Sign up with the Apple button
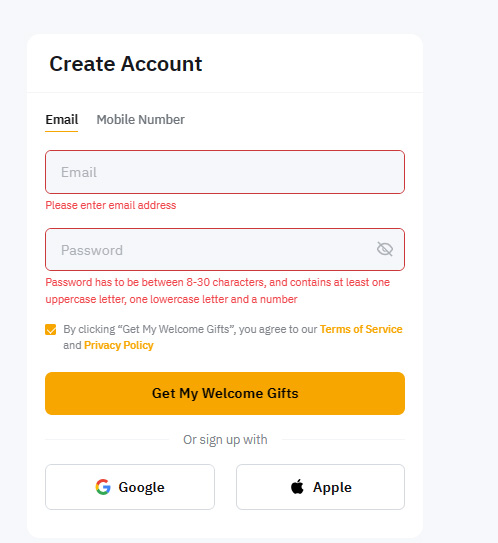 click(320, 487)
